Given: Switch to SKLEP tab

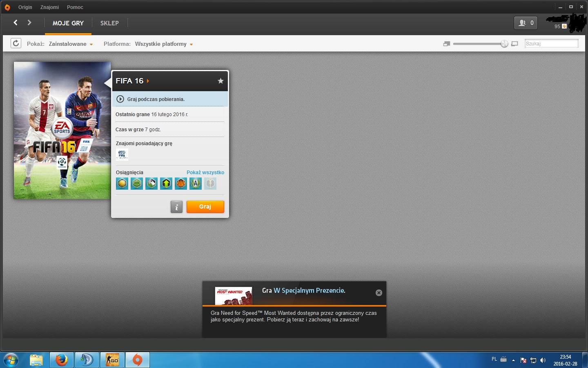Looking at the screenshot, I should [109, 23].
